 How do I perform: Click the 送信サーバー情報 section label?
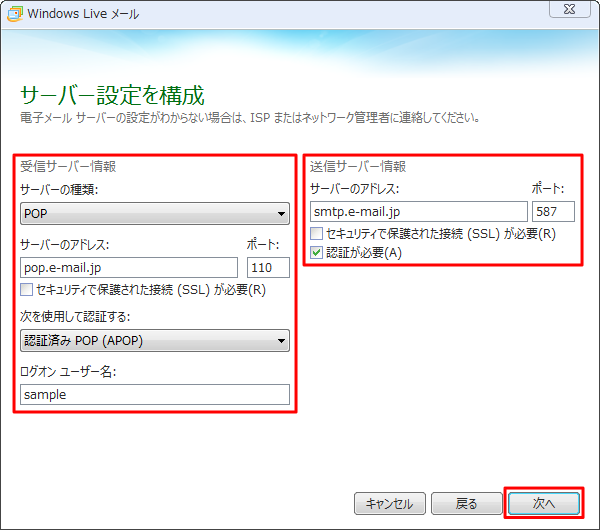tap(358, 166)
